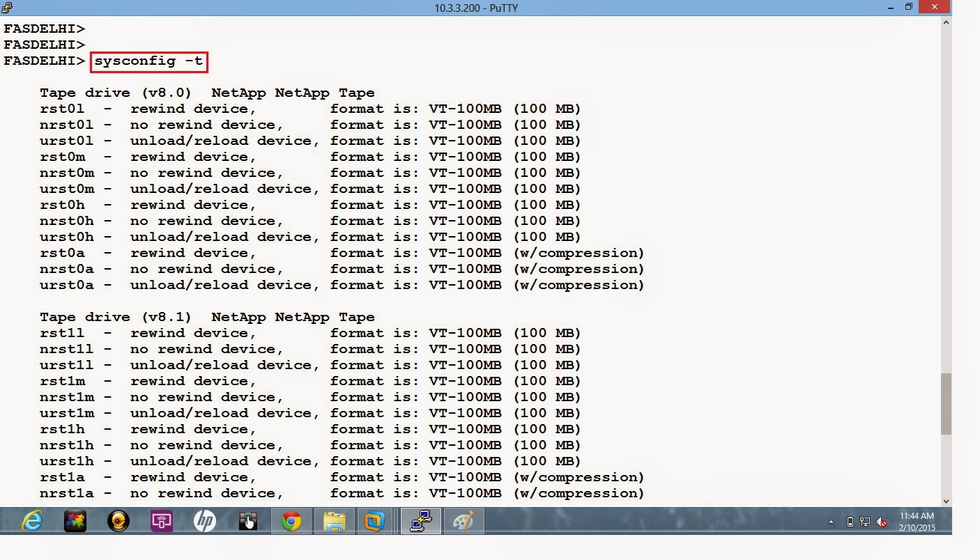Open the PuTTY system menu icon
The height and width of the screenshot is (560, 980).
click(x=6, y=7)
